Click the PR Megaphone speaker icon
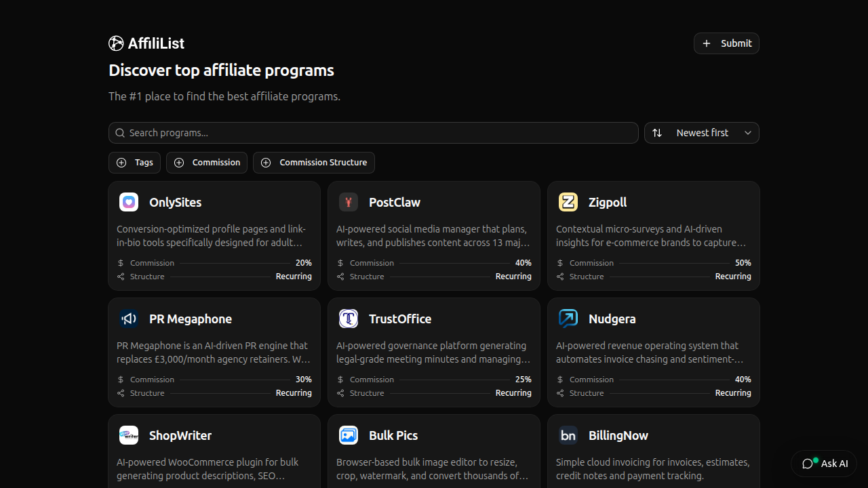Screen dimensions: 868x488 point(128,319)
